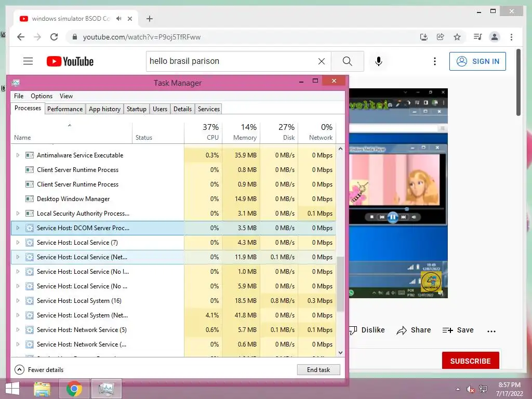Viewport: 532px width, 399px height.
Task: Expand Service Host: DCOM Server Proc row
Action: coord(18,228)
